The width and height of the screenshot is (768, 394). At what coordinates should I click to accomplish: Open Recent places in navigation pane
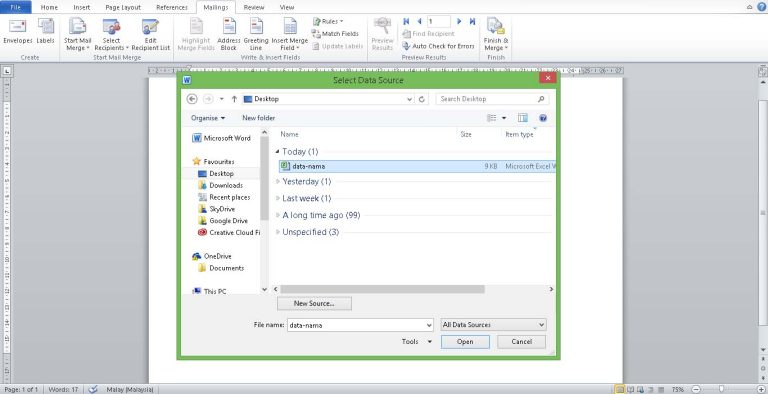224,197
